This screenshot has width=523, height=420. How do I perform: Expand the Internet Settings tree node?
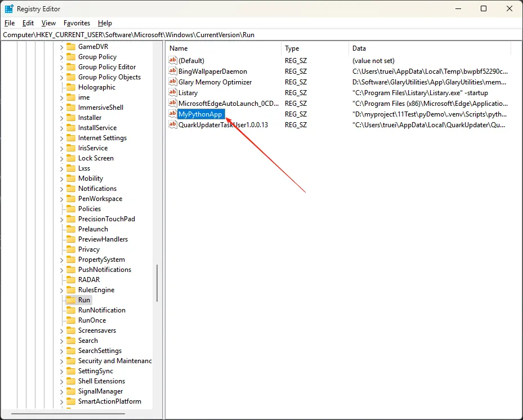tap(61, 138)
